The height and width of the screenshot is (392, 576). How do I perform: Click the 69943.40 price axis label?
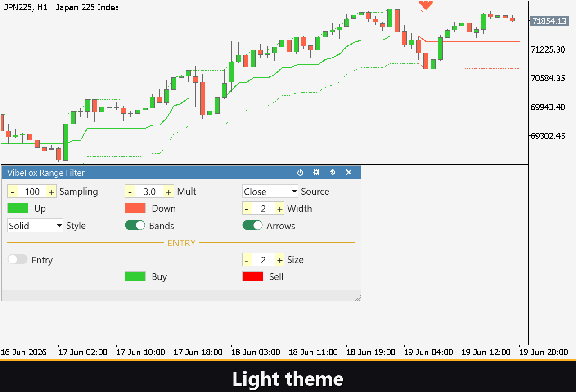tap(548, 107)
